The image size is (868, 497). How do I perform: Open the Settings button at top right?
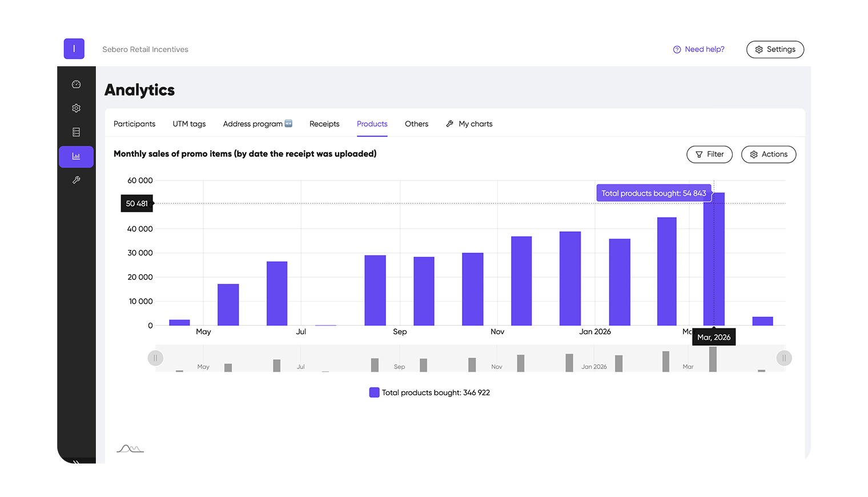(775, 49)
